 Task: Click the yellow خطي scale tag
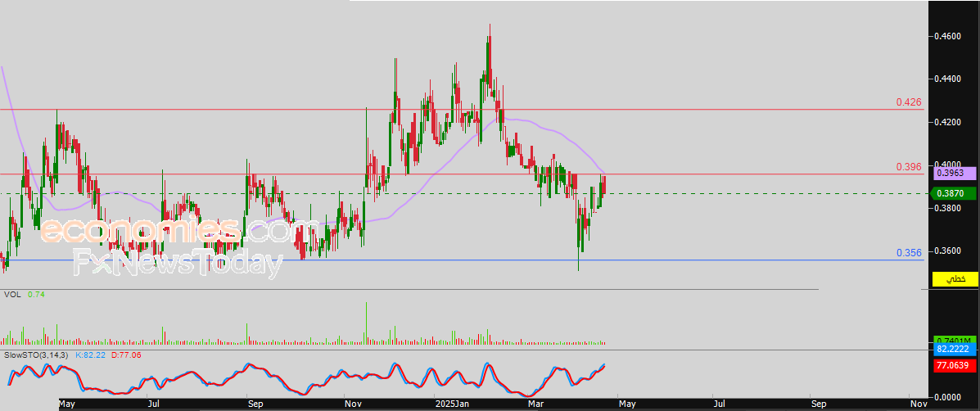[955, 279]
